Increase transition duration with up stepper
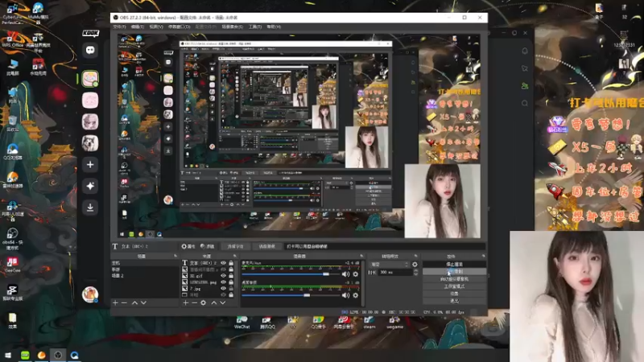 coord(415,271)
